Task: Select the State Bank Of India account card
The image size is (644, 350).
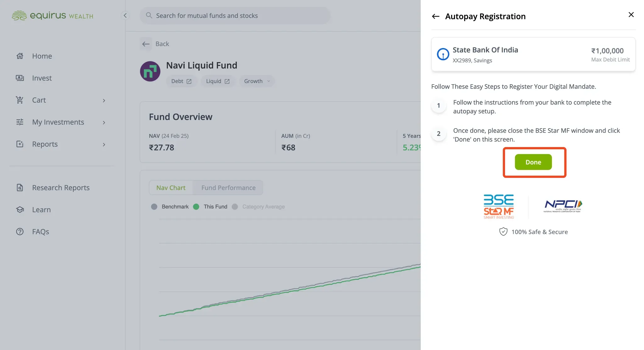Action: 533,54
